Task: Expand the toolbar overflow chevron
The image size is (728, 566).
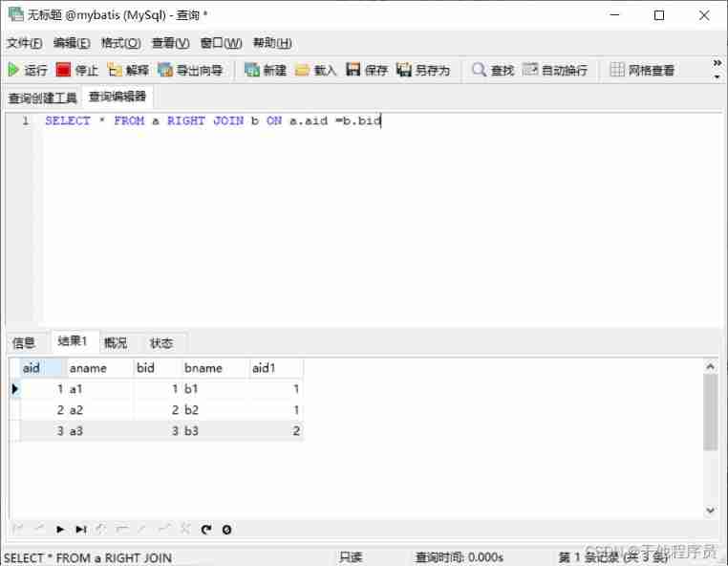Action: [x=717, y=62]
